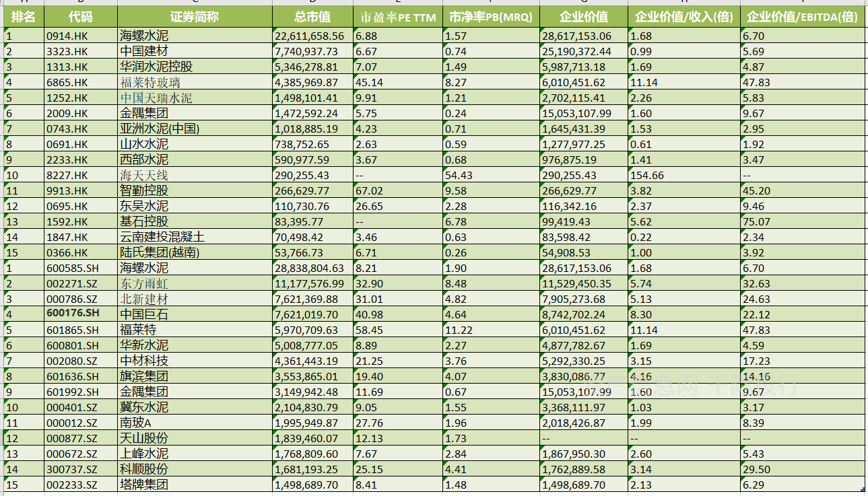868x496 pixels.
Task: Select the 总市值 column header
Action: (312, 17)
